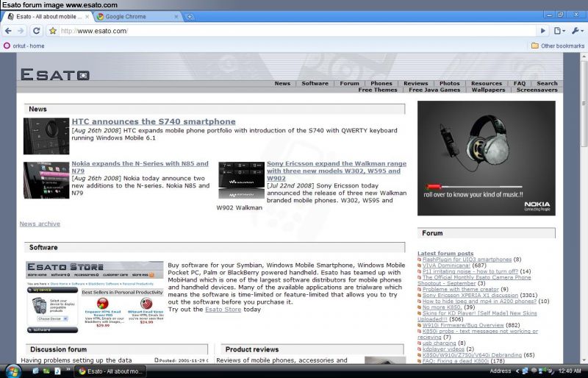The image size is (588, 378).
Task: Open the Photos menu item
Action: click(450, 83)
